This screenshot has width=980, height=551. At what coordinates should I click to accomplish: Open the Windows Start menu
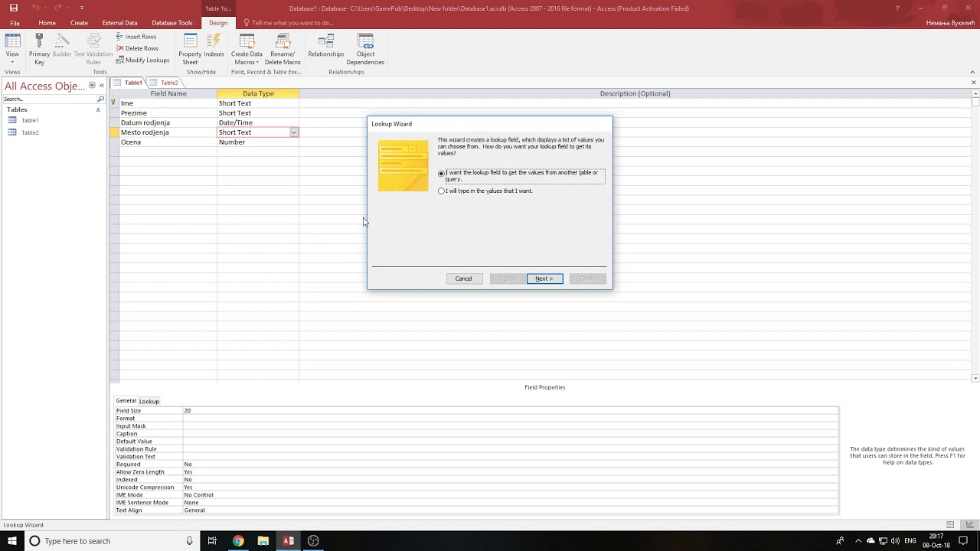12,541
